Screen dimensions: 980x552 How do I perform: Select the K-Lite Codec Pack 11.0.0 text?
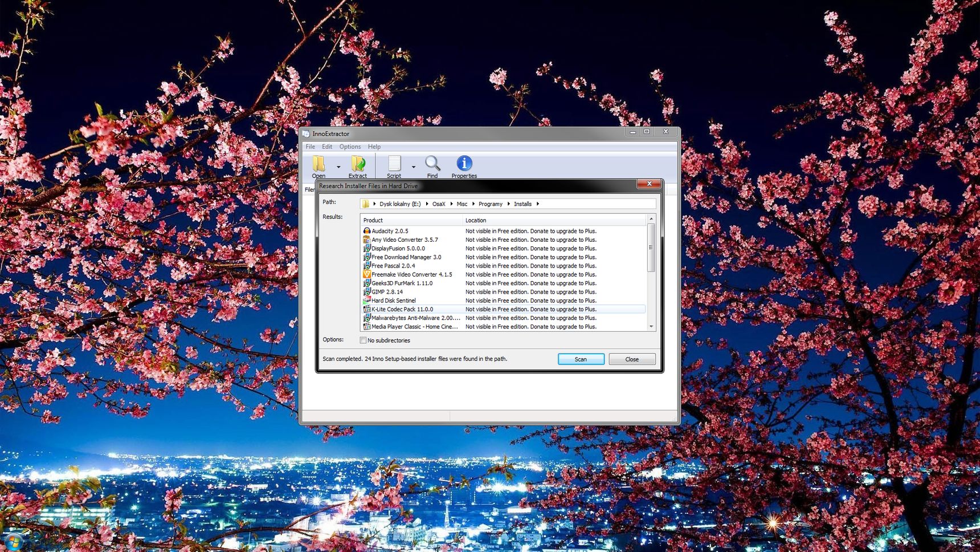[402, 309]
